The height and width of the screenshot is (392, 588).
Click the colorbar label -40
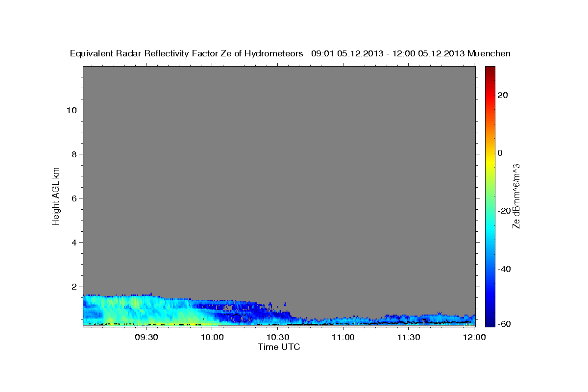504,269
